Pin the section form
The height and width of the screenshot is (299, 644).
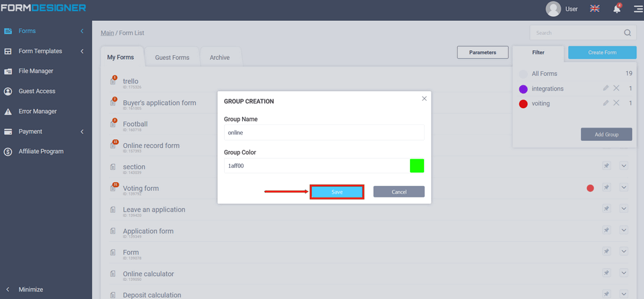click(606, 166)
